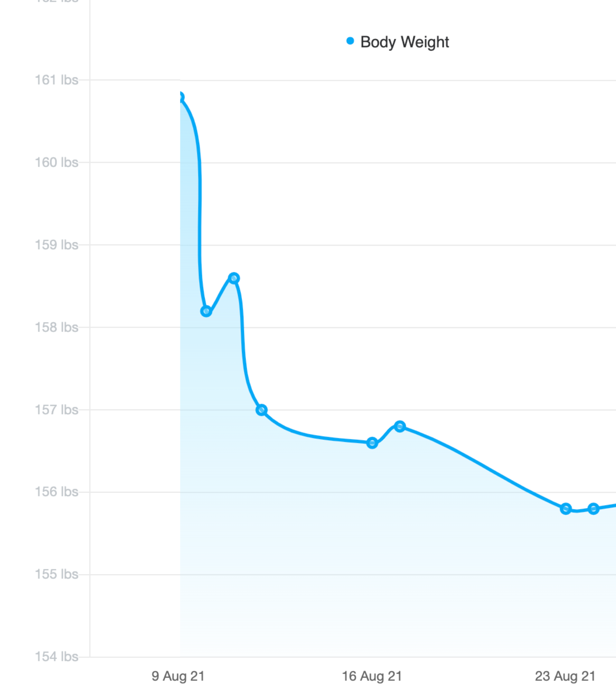Click the 160 lbs axis label
This screenshot has width=616, height=698.
[x=57, y=162]
